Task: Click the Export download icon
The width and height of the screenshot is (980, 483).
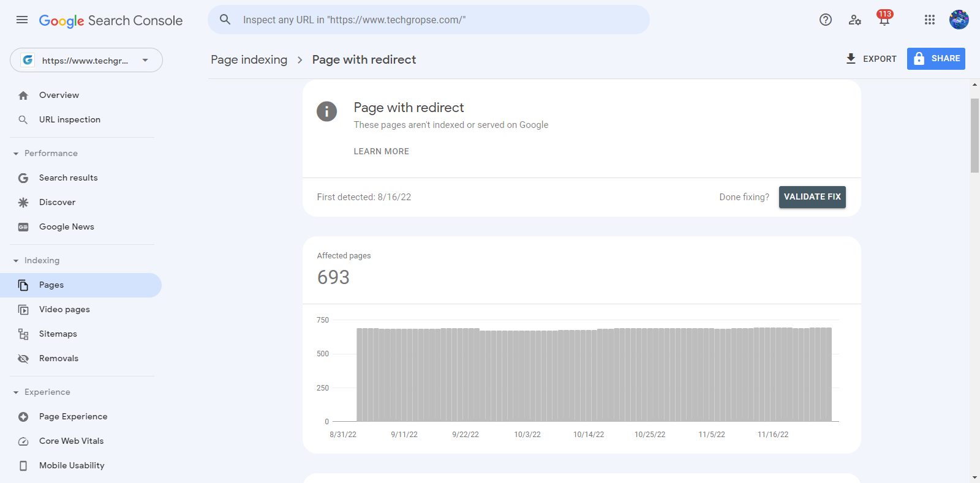Action: tap(851, 59)
